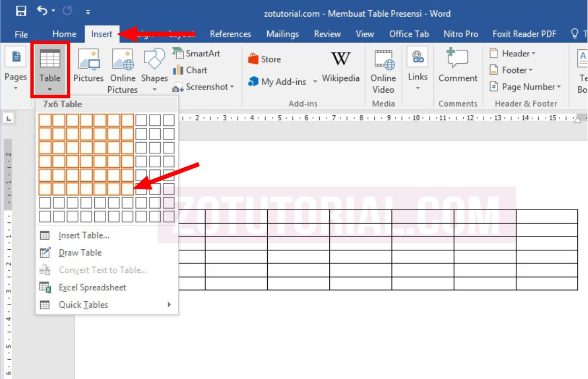Click the Save icon in the title bar
The image size is (588, 379).
coord(21,11)
